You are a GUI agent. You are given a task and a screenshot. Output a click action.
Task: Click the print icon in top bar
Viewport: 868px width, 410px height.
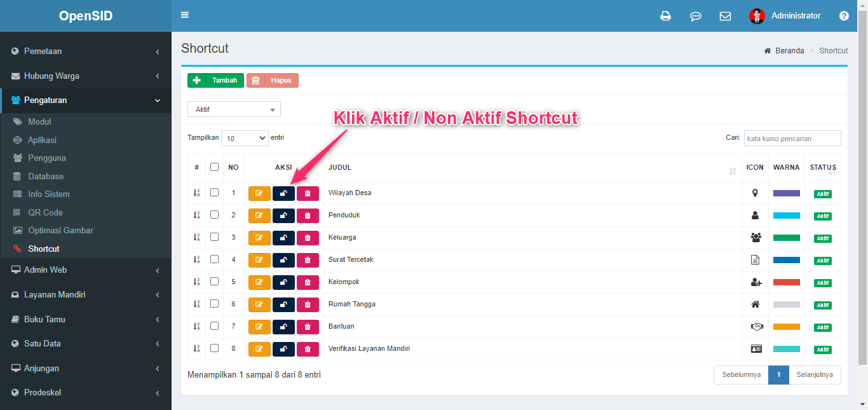(665, 16)
